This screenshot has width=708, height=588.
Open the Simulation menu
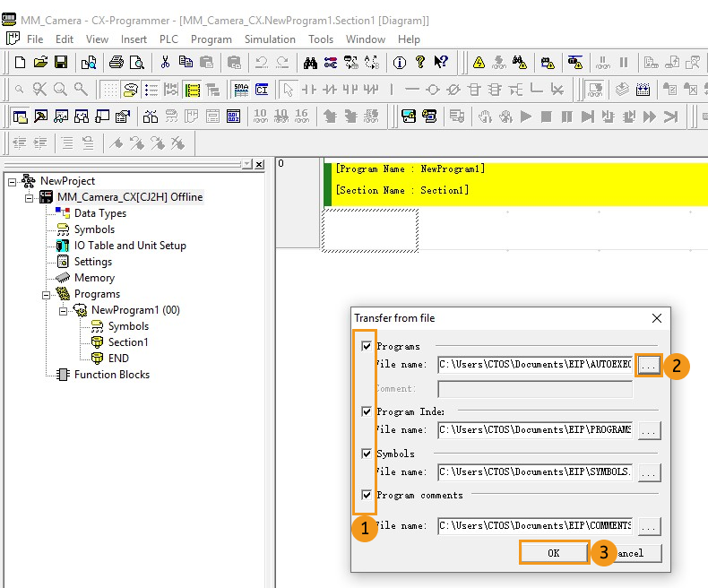270,39
